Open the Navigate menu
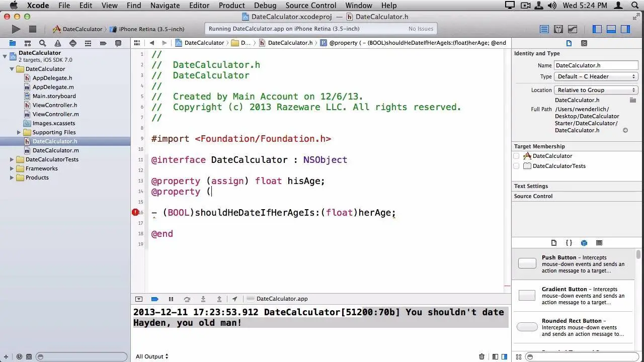This screenshot has width=644, height=362. click(165, 6)
